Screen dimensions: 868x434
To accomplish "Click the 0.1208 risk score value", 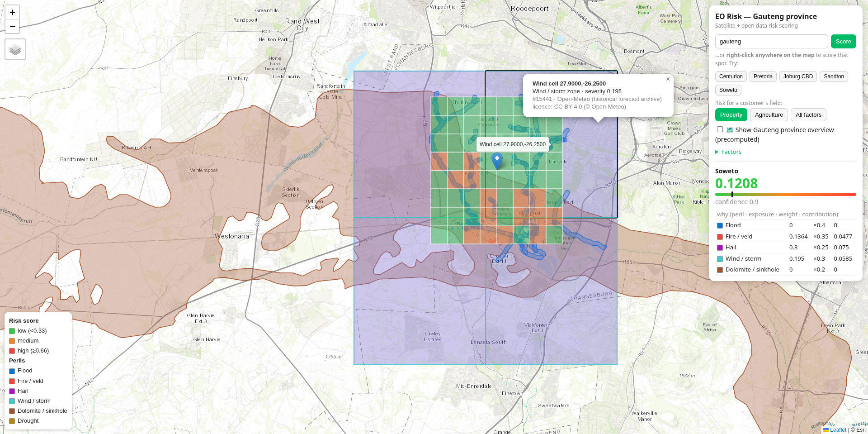I will [736, 183].
